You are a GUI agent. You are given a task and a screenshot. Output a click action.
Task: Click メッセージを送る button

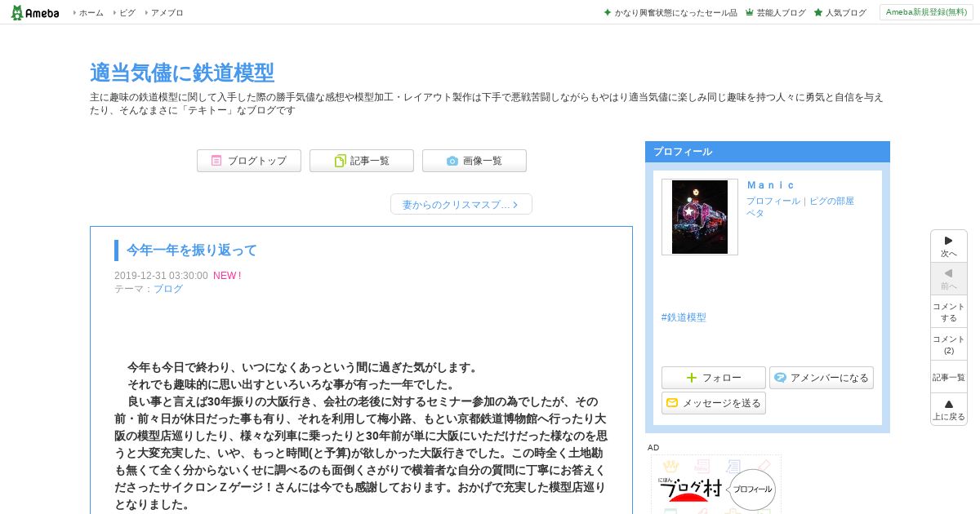[714, 403]
